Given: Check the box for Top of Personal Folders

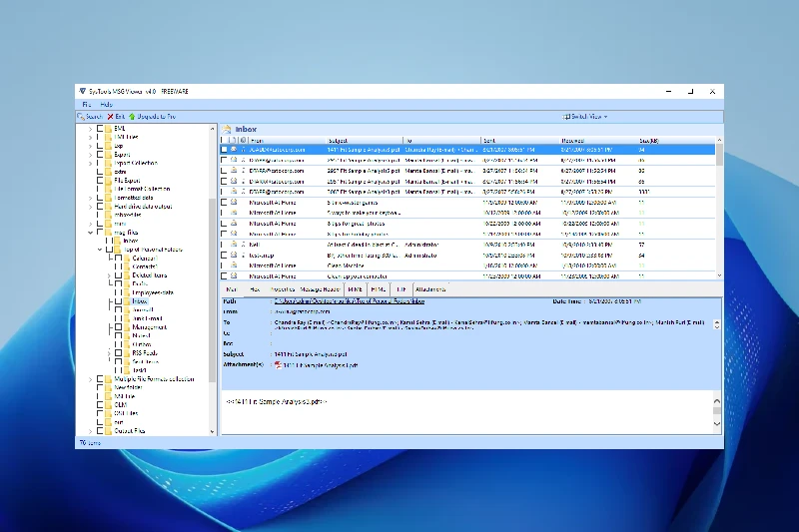Looking at the screenshot, I should pyautogui.click(x=109, y=250).
